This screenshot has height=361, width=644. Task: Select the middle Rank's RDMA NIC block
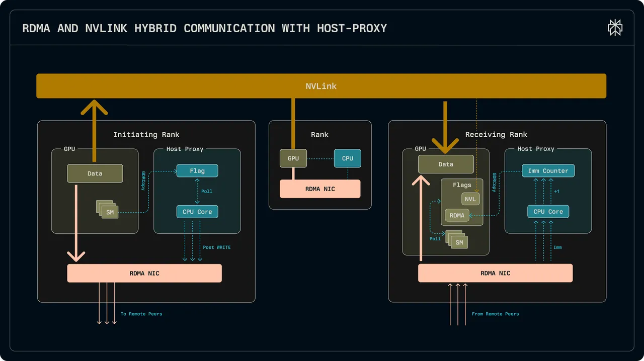(320, 189)
